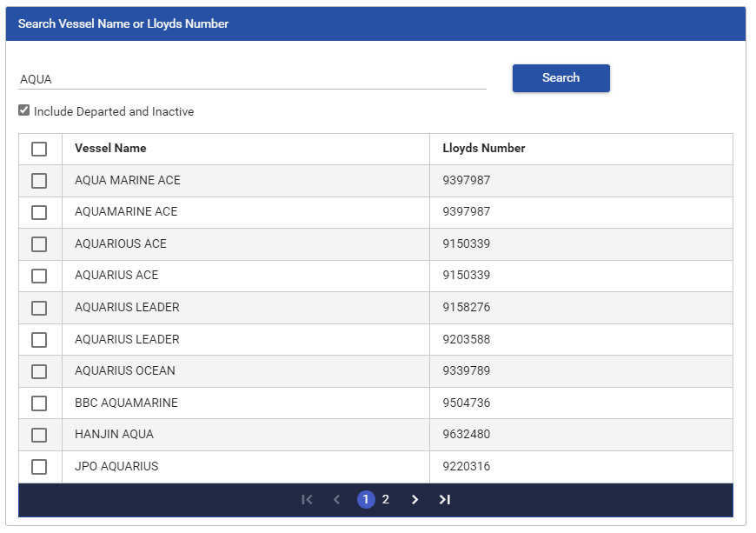The width and height of the screenshot is (756, 533).
Task: Click the Vessel Name column header
Action: [x=110, y=149]
